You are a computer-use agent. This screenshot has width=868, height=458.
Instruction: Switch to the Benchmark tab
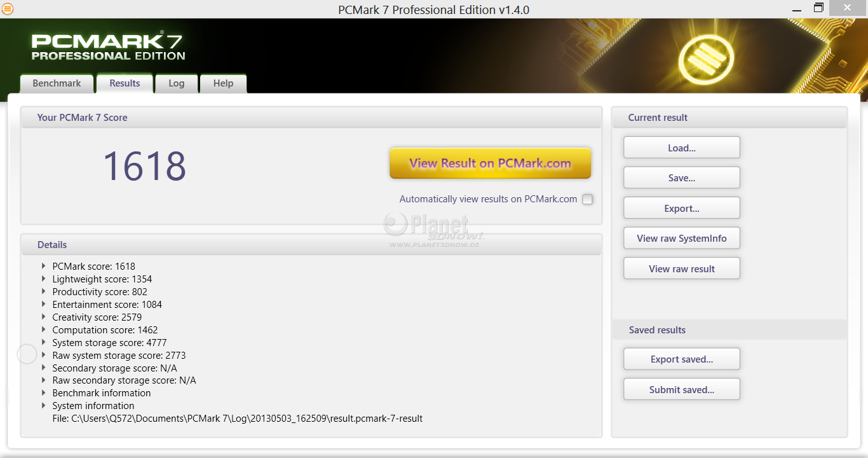click(x=57, y=83)
